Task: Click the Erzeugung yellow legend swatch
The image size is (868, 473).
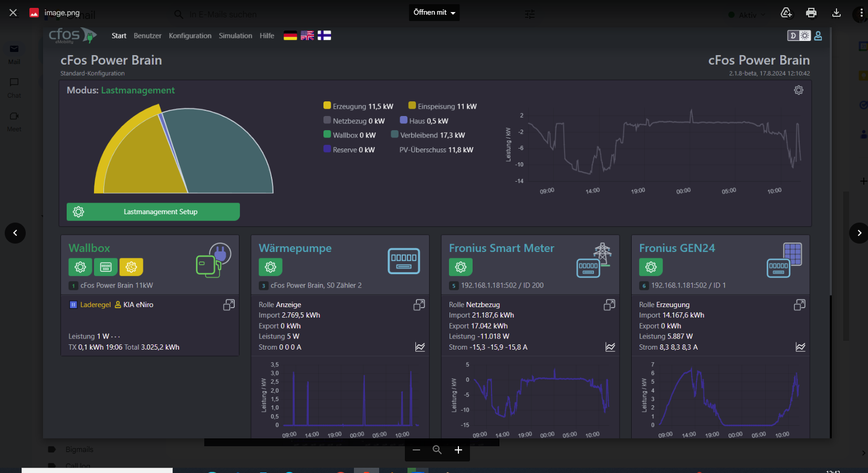Action: (x=327, y=106)
